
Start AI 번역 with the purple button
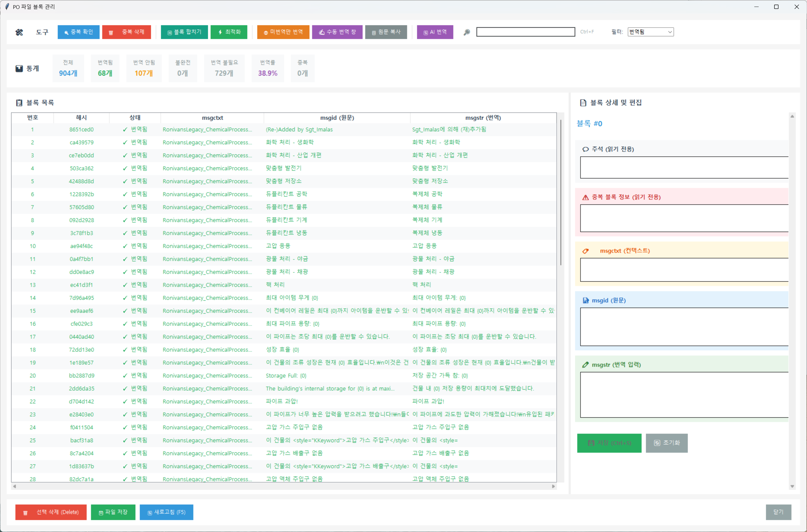434,32
